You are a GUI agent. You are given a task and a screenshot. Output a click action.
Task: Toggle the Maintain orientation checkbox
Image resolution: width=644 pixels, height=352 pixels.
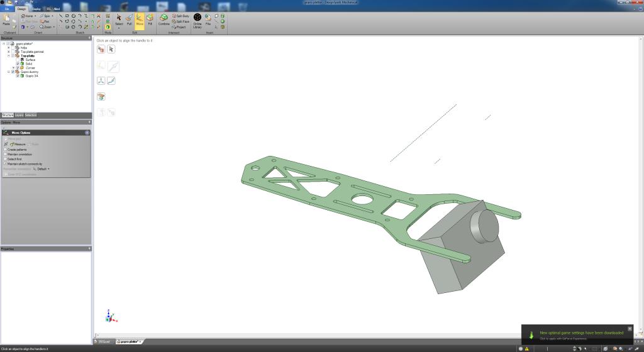click(6, 155)
